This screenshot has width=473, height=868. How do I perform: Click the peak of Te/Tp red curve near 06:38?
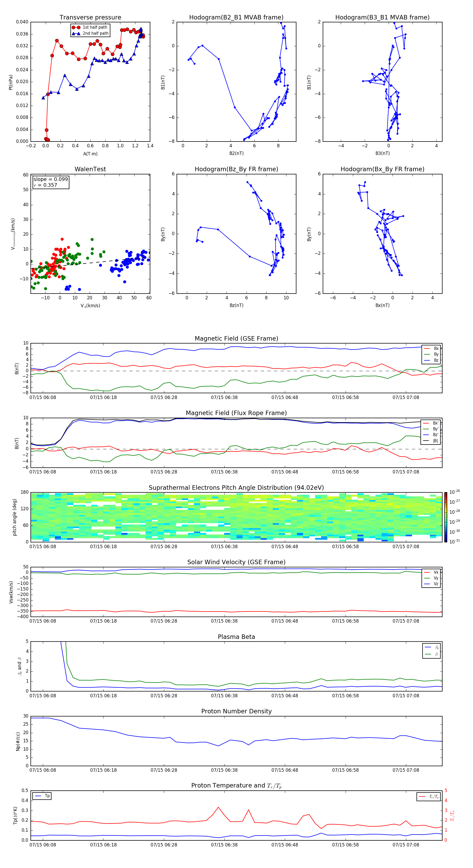(x=218, y=807)
